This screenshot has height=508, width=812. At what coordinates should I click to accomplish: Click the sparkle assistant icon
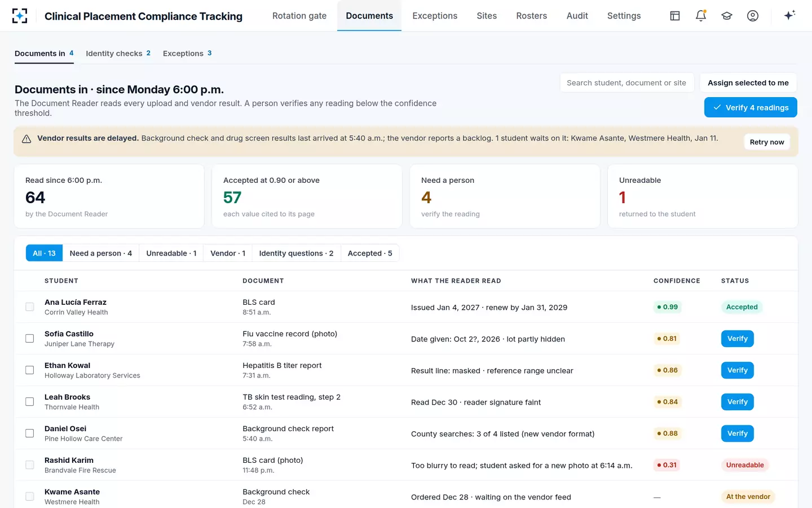tap(789, 15)
